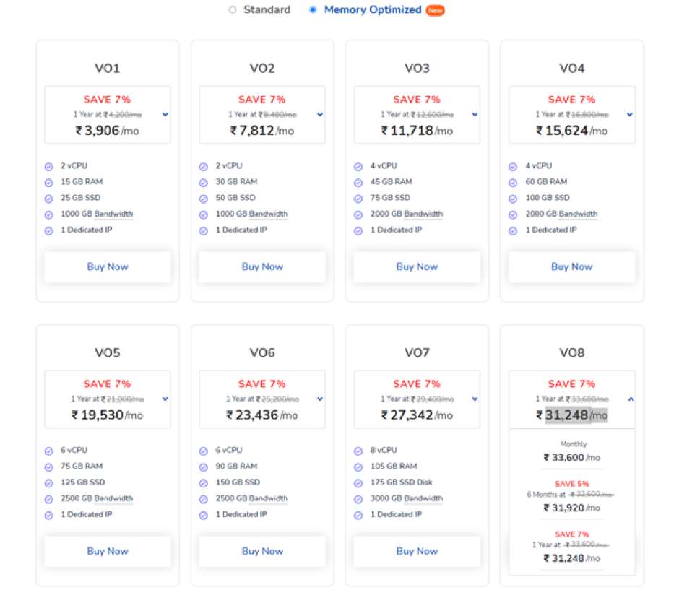
Task: Pick 1 Year ₹31,248 option in list
Action: [x=572, y=550]
